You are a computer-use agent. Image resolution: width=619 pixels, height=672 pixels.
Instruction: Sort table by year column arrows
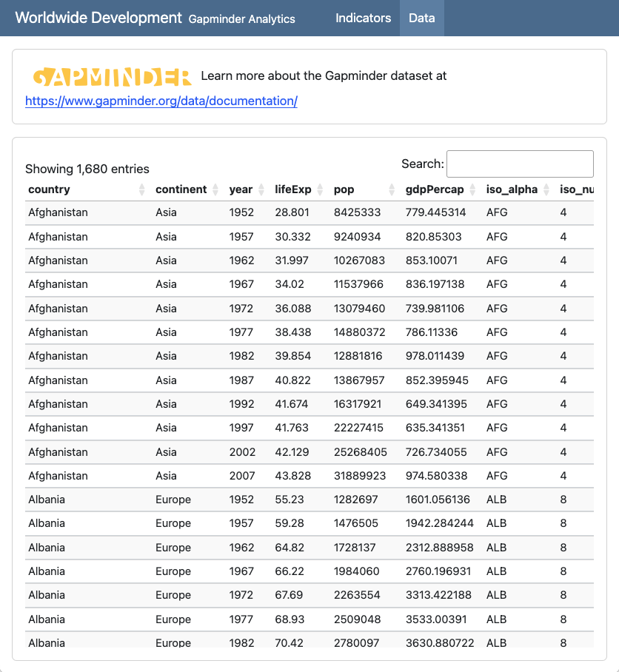tap(261, 190)
